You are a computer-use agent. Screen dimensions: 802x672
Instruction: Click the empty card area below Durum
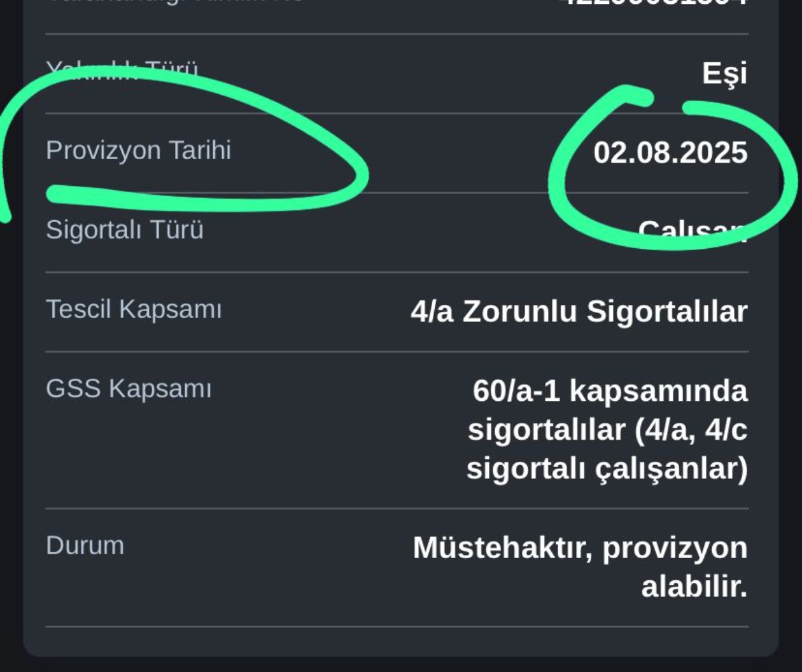point(401,641)
